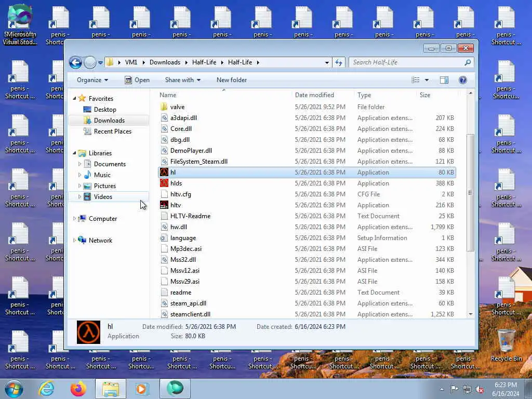Click the VM1 breadcrumb in address bar
532x399 pixels.
click(131, 62)
